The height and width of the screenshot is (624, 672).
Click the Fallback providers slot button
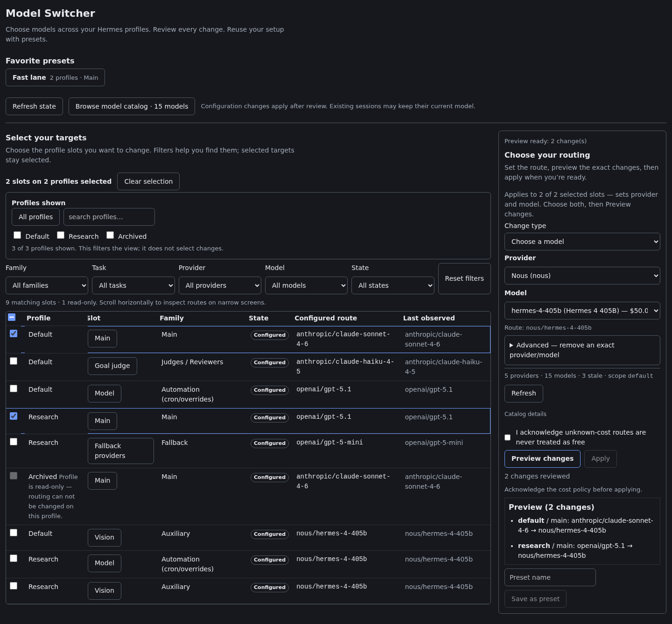click(121, 451)
